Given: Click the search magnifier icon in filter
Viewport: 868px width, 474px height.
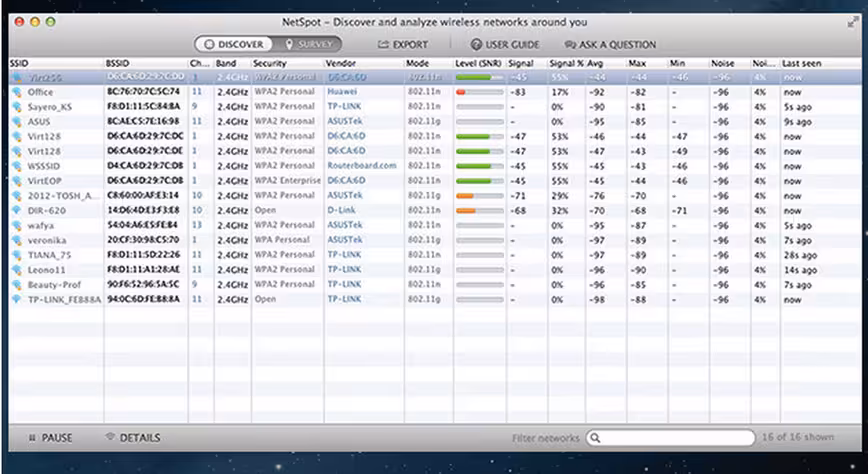Looking at the screenshot, I should [x=595, y=438].
